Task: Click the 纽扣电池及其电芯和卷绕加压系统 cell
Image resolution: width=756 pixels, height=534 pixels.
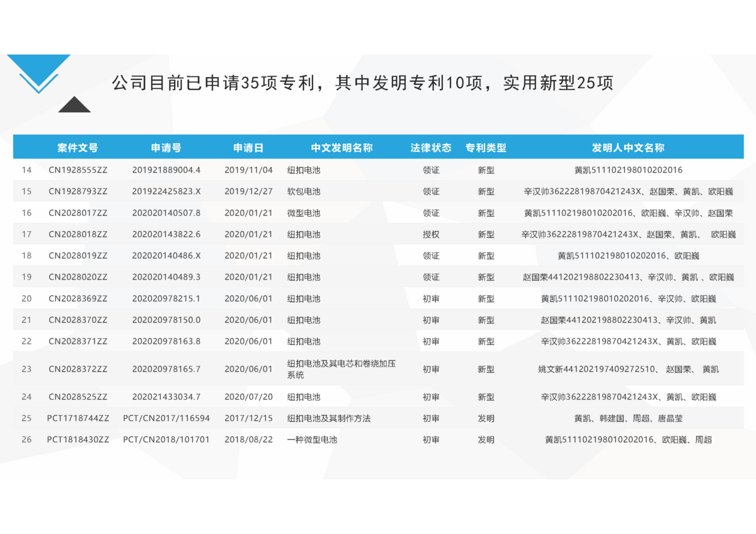Action: click(341, 369)
